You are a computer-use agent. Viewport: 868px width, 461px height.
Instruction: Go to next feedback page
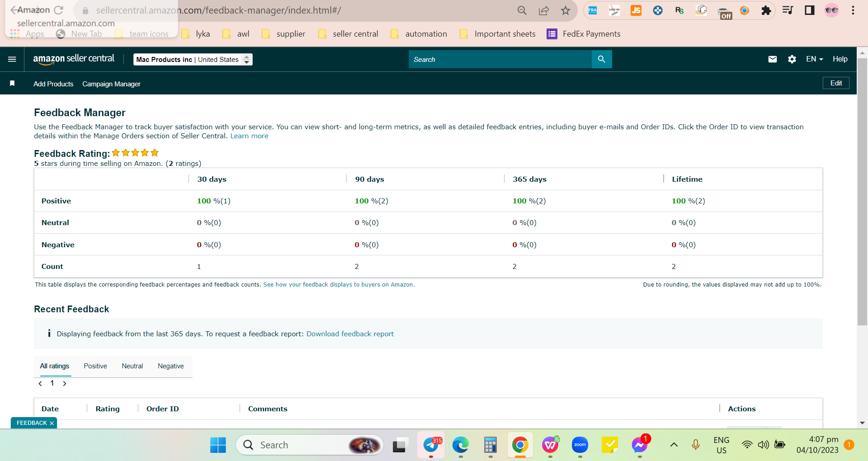pyautogui.click(x=65, y=384)
